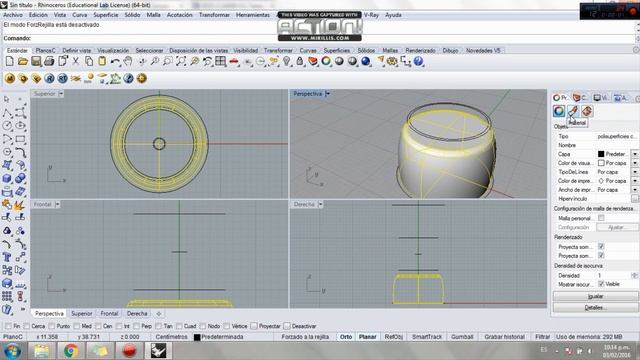Click the orange V-Ray M icon
The height and width of the screenshot is (360, 640).
coord(10,78)
